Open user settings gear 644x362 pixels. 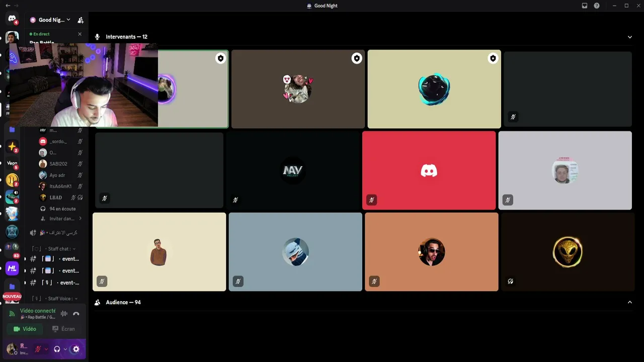[x=76, y=349]
